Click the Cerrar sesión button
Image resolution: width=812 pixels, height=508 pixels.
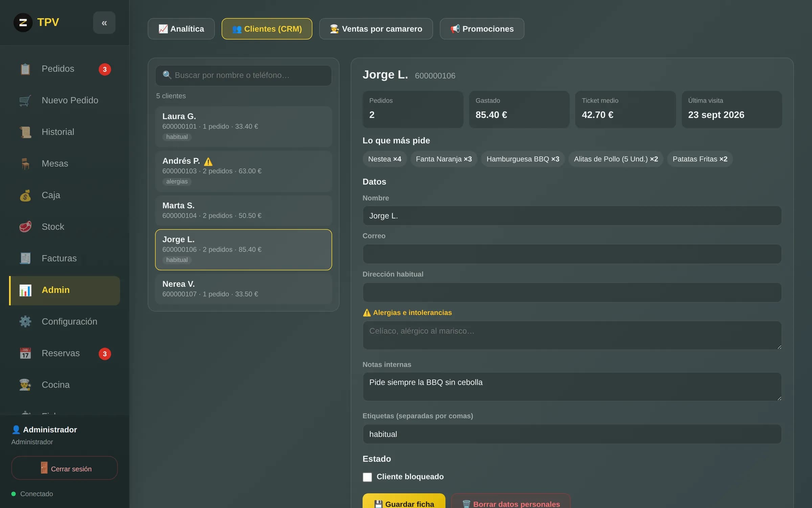click(64, 468)
